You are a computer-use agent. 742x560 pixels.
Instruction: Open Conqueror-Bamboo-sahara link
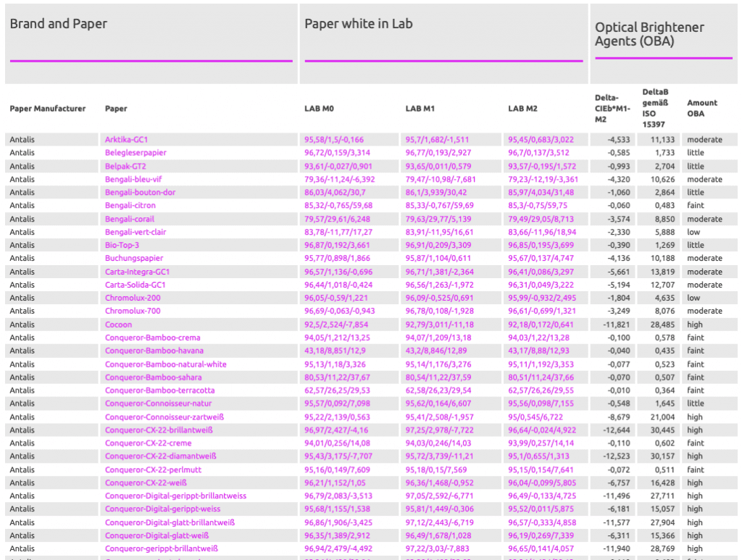[x=154, y=377]
